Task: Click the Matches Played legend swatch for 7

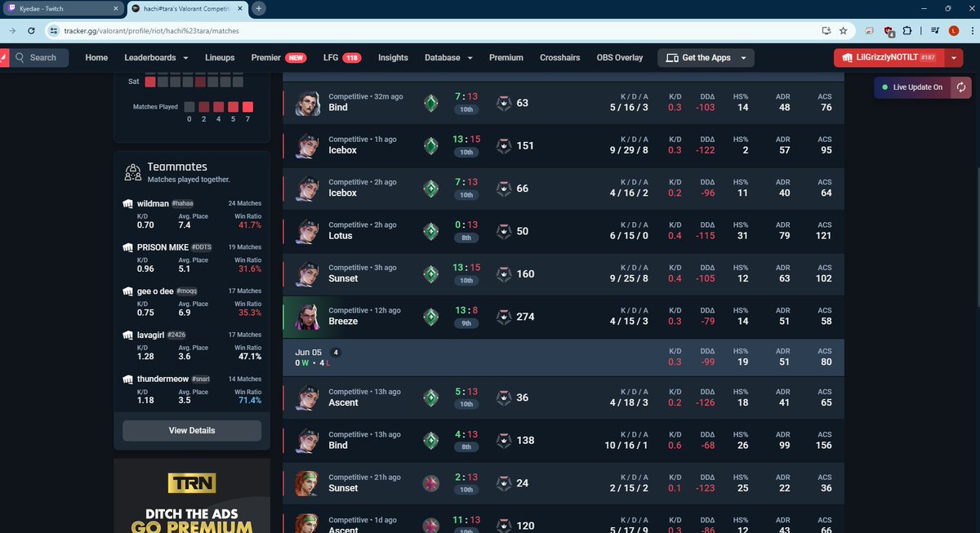Action: click(248, 107)
